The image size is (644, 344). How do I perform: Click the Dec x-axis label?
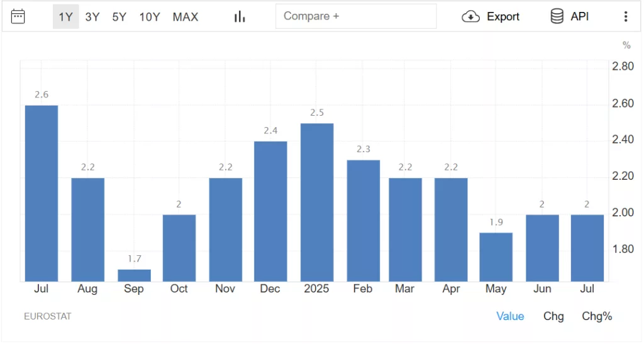pos(270,289)
